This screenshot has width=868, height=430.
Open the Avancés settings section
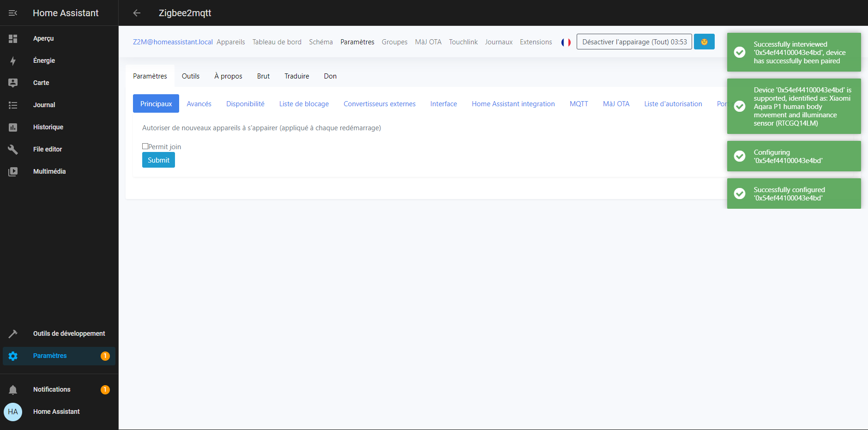pyautogui.click(x=199, y=104)
